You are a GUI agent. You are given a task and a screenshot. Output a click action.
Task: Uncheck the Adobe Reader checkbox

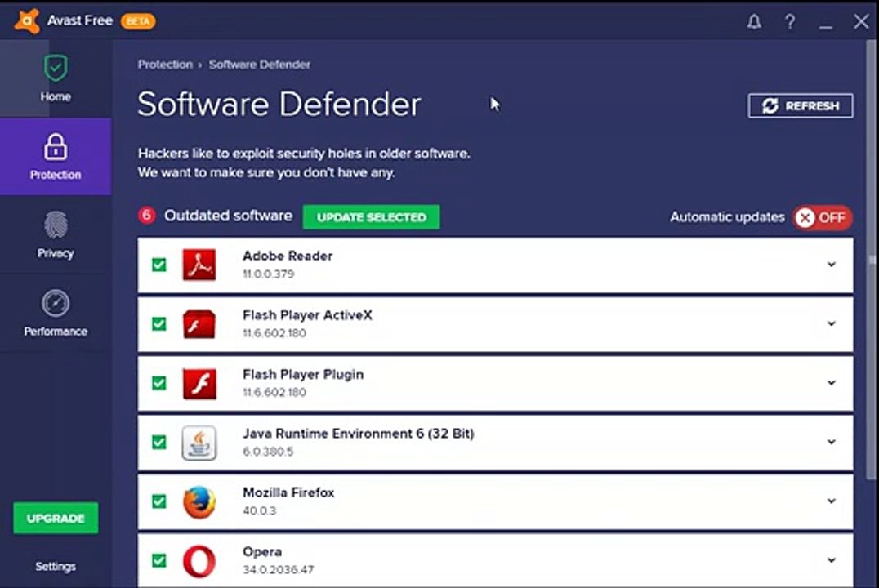click(159, 265)
